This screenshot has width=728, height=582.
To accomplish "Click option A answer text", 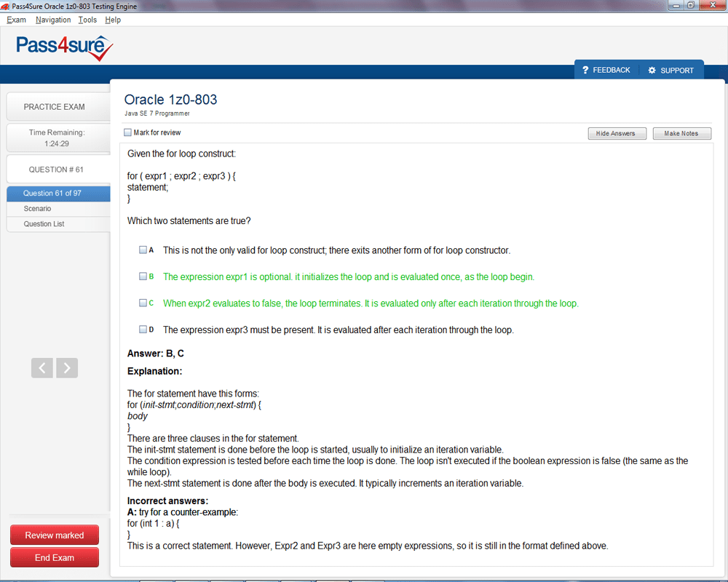I will [x=336, y=250].
